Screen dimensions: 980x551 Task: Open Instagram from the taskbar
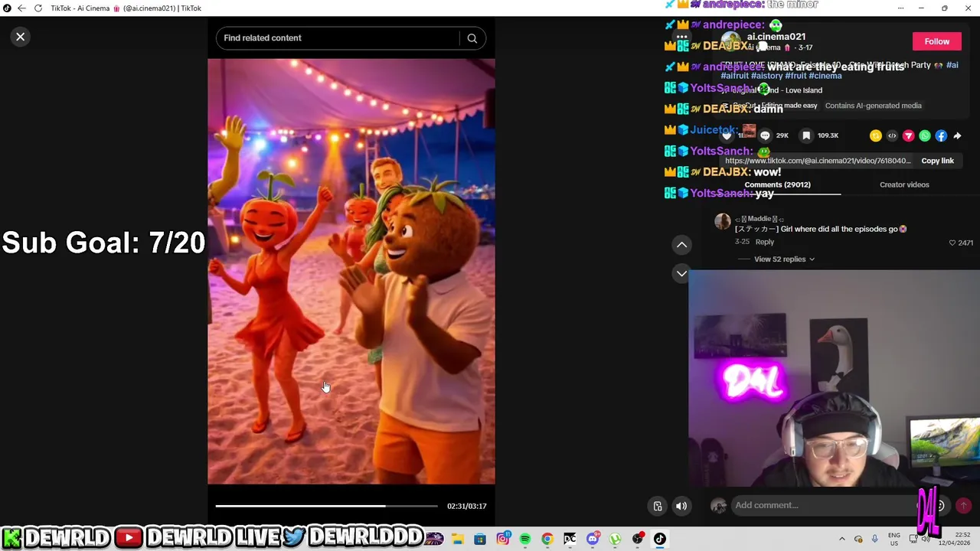[502, 539]
